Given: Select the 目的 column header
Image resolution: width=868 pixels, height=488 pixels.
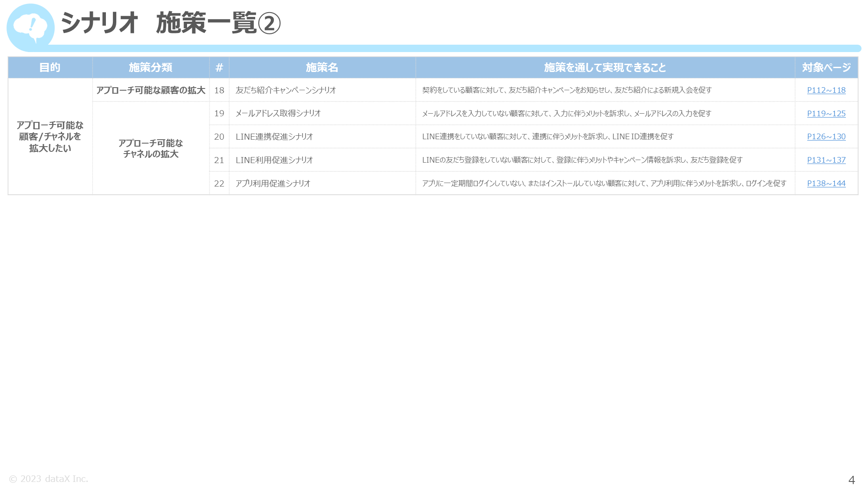Looking at the screenshot, I should pyautogui.click(x=50, y=68).
